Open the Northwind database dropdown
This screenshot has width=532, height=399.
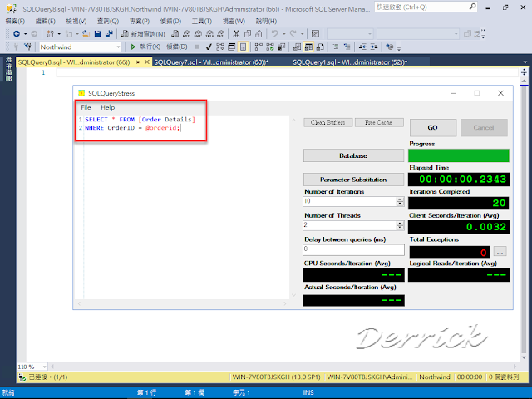pos(118,47)
